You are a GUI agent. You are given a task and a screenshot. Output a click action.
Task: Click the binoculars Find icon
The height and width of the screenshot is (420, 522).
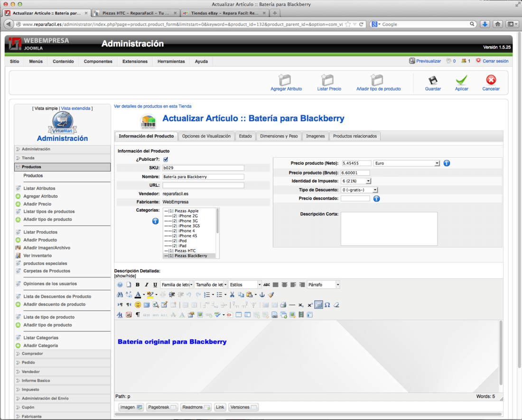120,295
